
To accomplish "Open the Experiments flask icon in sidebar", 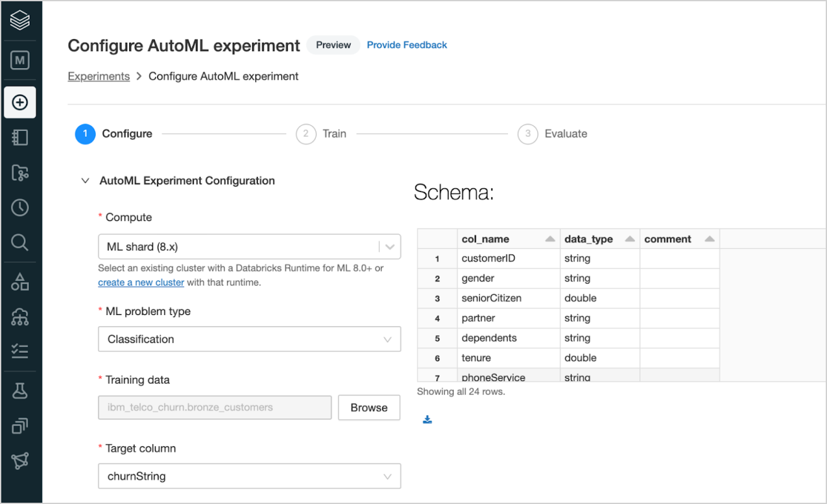I will [x=20, y=391].
